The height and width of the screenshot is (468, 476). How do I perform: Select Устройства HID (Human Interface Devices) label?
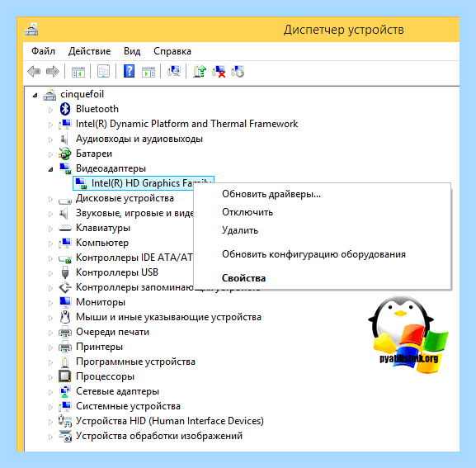170,421
